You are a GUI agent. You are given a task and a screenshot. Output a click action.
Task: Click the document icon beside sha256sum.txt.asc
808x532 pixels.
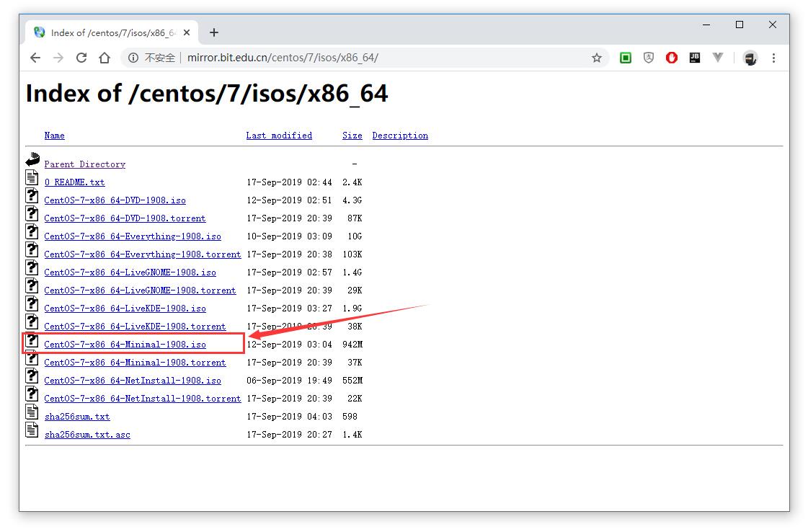(x=32, y=430)
